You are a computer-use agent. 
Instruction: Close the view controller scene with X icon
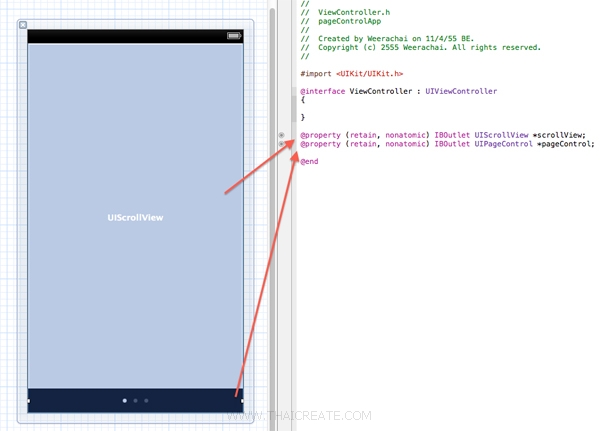click(x=23, y=25)
